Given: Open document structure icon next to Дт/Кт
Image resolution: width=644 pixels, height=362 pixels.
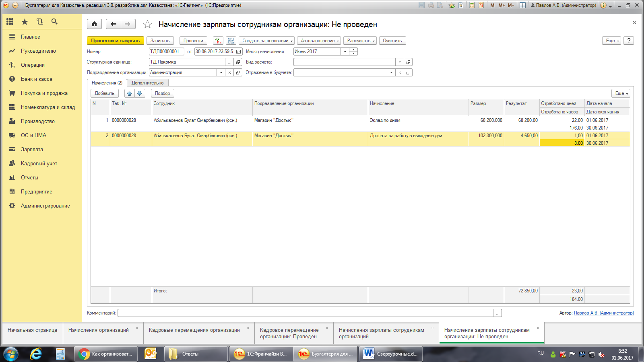Looking at the screenshot, I should click(231, 41).
